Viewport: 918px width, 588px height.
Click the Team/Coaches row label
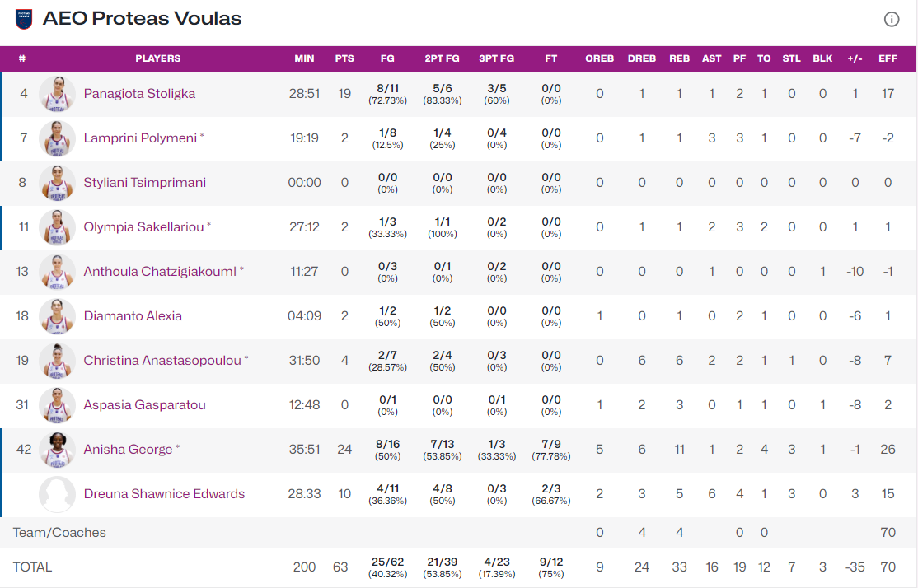(x=59, y=533)
